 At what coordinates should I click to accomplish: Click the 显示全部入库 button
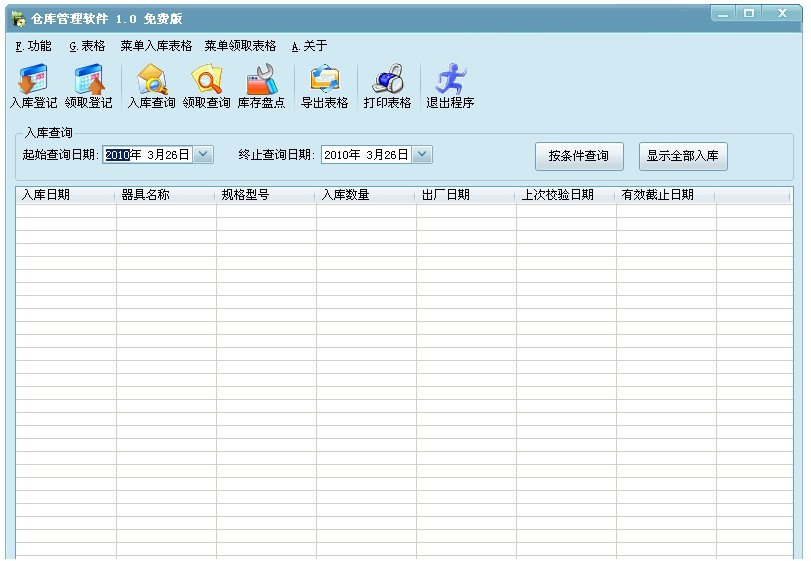pyautogui.click(x=683, y=156)
